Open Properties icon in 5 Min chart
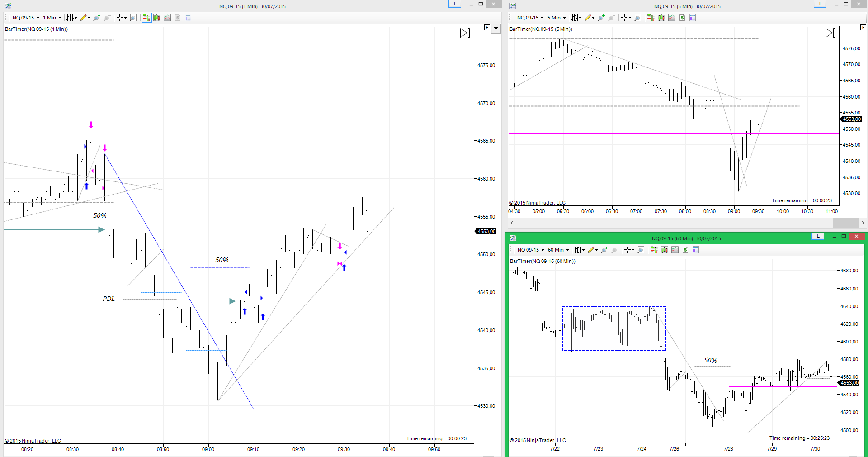This screenshot has width=868, height=457. tap(693, 18)
